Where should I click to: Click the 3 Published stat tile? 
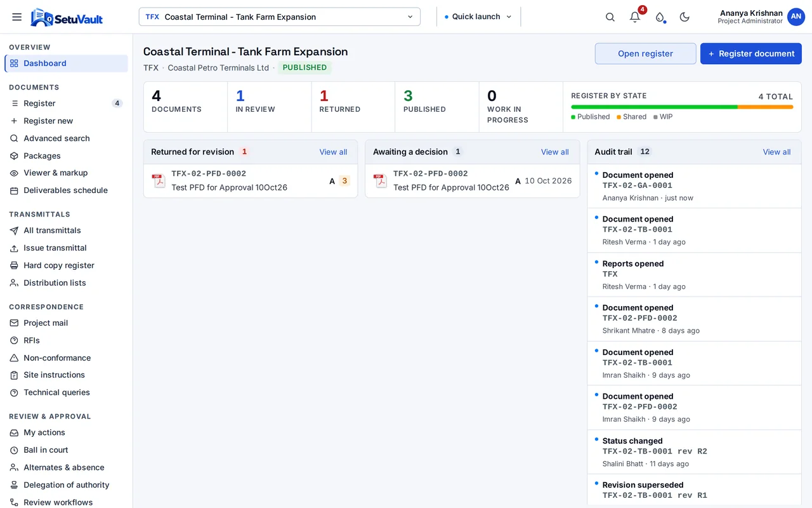(x=437, y=107)
